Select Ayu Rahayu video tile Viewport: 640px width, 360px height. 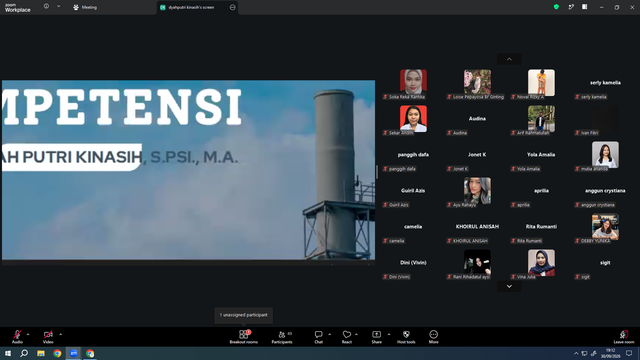pyautogui.click(x=477, y=192)
